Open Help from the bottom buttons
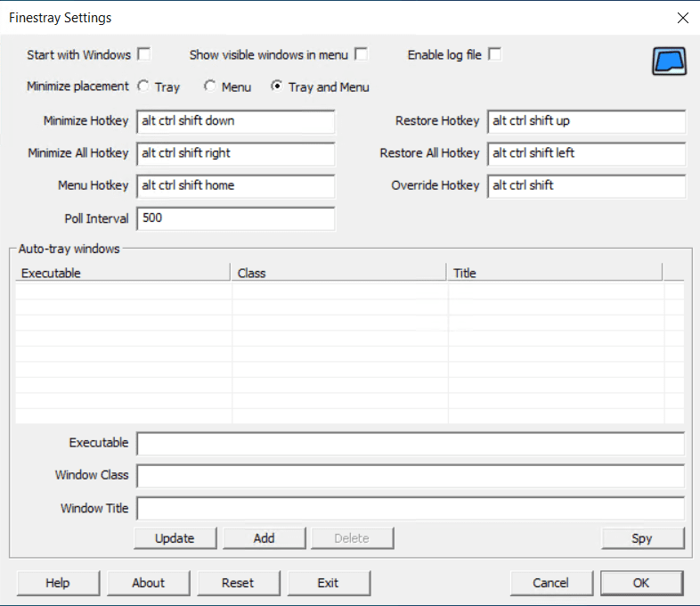 point(58,583)
